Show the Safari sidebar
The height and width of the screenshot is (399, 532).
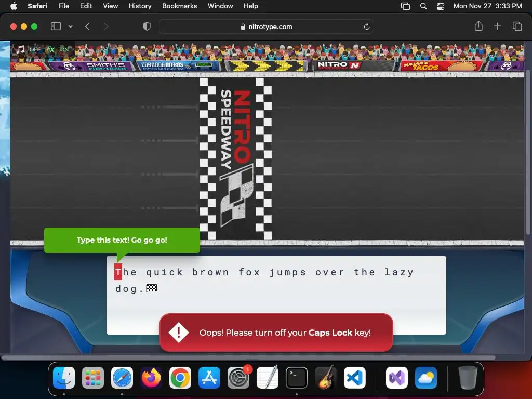pyautogui.click(x=56, y=26)
